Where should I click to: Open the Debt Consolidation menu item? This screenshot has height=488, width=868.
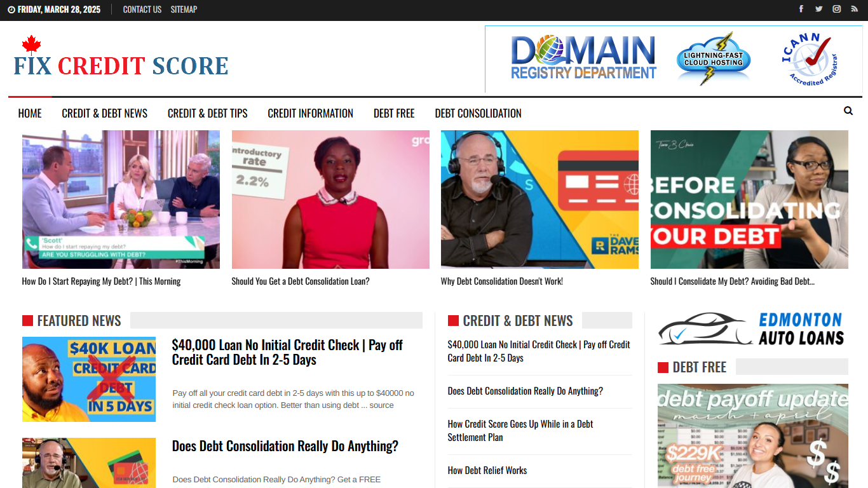(478, 113)
